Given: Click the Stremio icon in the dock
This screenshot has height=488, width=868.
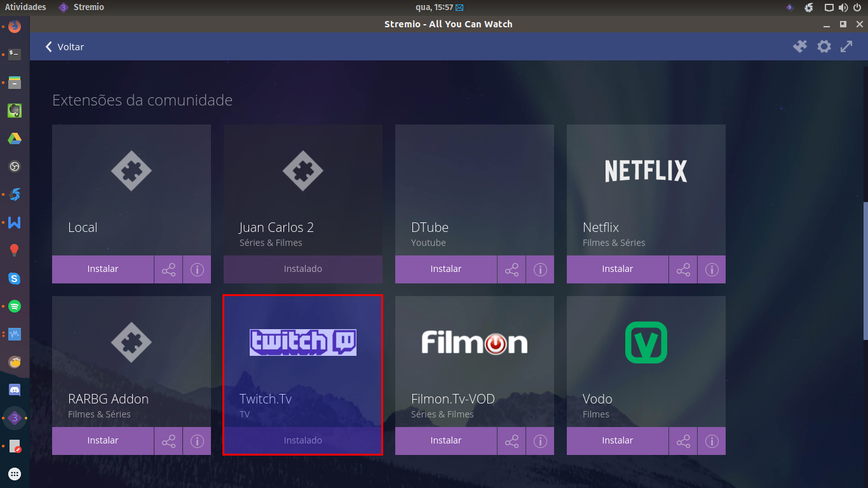Looking at the screenshot, I should (15, 417).
